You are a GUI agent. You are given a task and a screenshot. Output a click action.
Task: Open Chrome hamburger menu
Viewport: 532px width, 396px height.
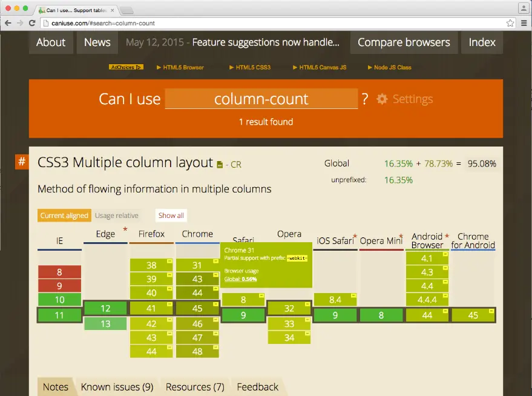click(x=523, y=23)
